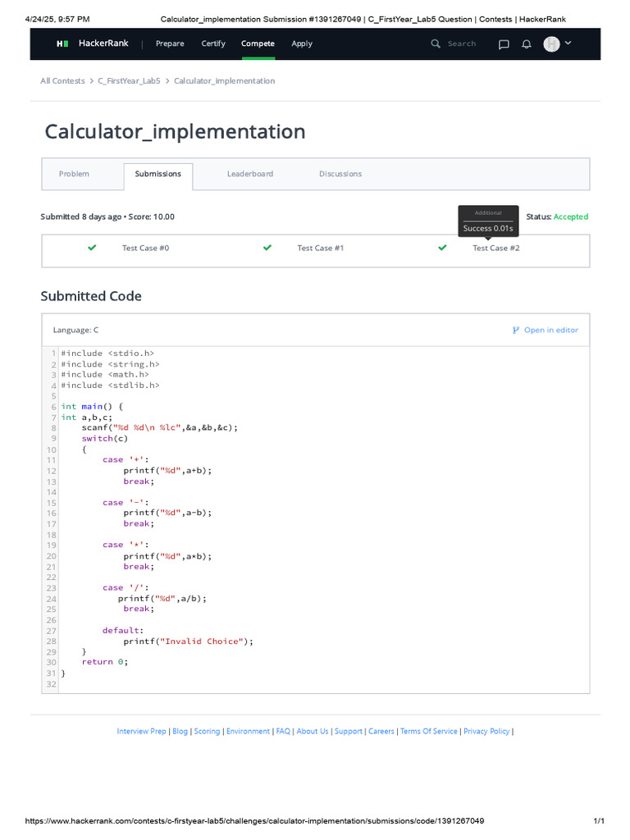
Task: Expand the profile dropdown arrow
Action: (x=568, y=43)
